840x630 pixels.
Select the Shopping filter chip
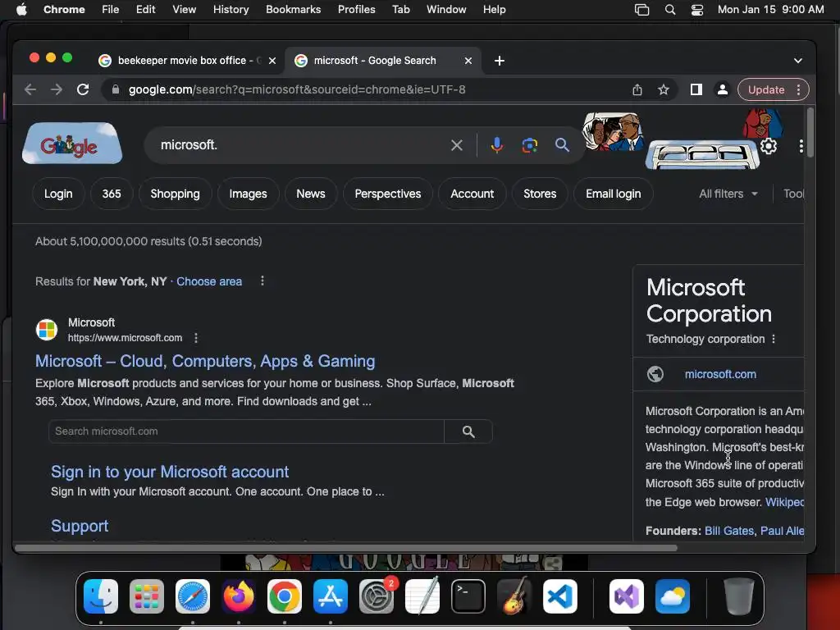(176, 194)
